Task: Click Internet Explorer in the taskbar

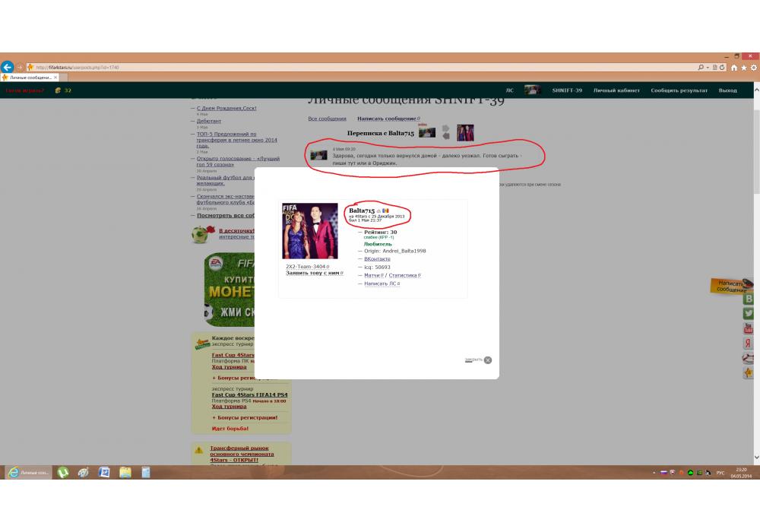Action: pyautogui.click(x=29, y=473)
